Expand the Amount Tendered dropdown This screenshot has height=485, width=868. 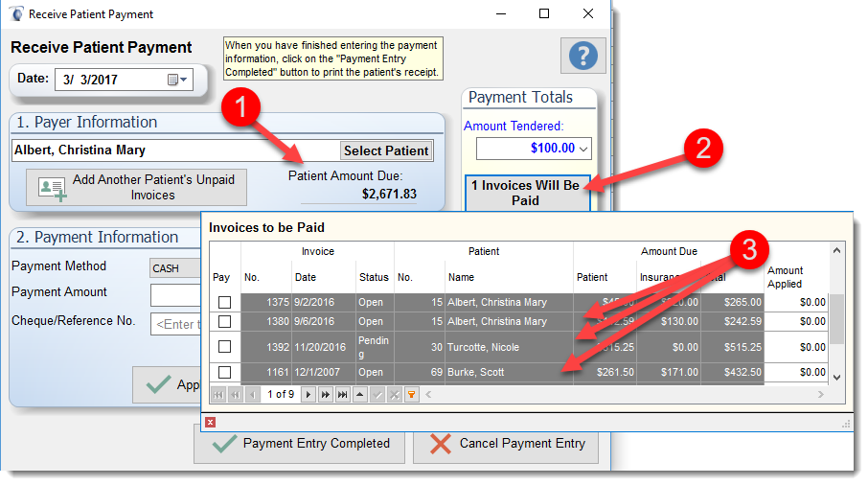click(583, 149)
